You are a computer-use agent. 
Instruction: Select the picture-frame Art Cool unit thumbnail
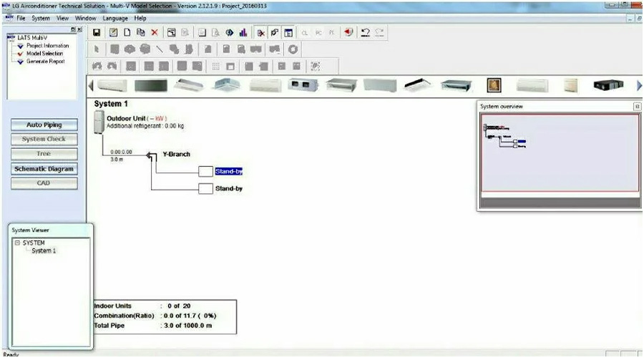494,85
